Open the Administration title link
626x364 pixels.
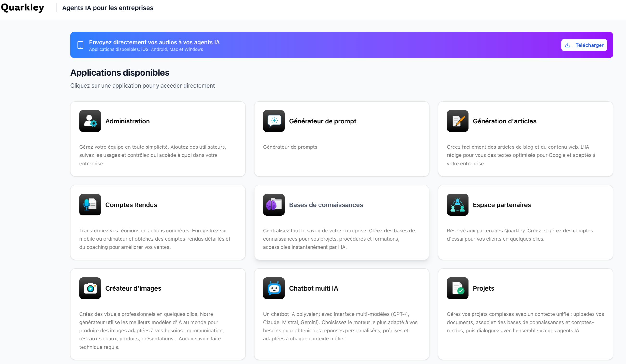tap(128, 121)
